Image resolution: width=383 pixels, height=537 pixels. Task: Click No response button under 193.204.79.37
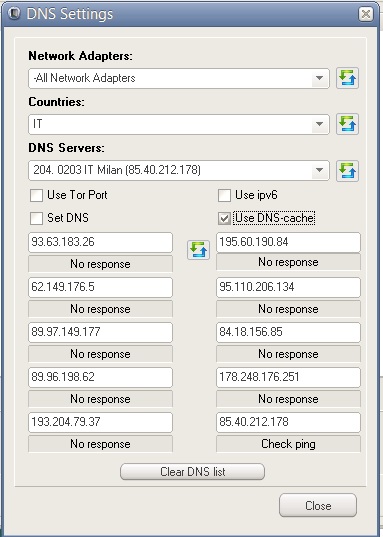100,444
